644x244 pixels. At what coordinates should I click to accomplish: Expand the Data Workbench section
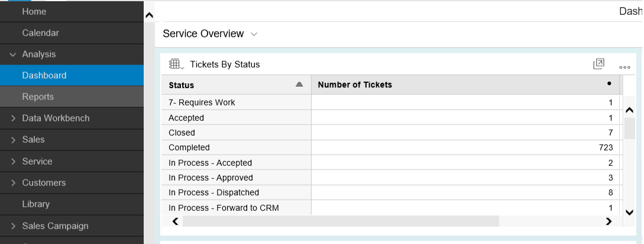(13, 118)
